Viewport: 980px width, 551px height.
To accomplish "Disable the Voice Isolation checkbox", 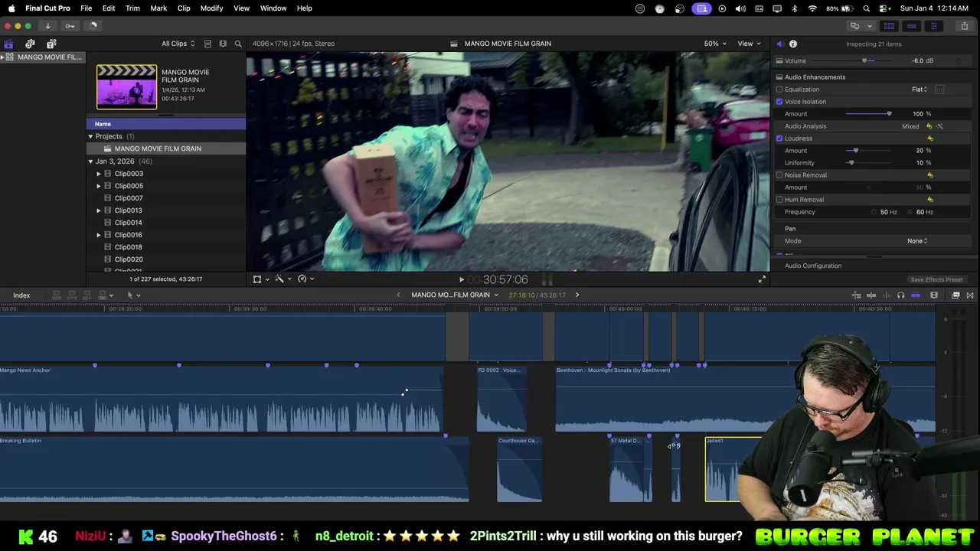I will point(779,102).
